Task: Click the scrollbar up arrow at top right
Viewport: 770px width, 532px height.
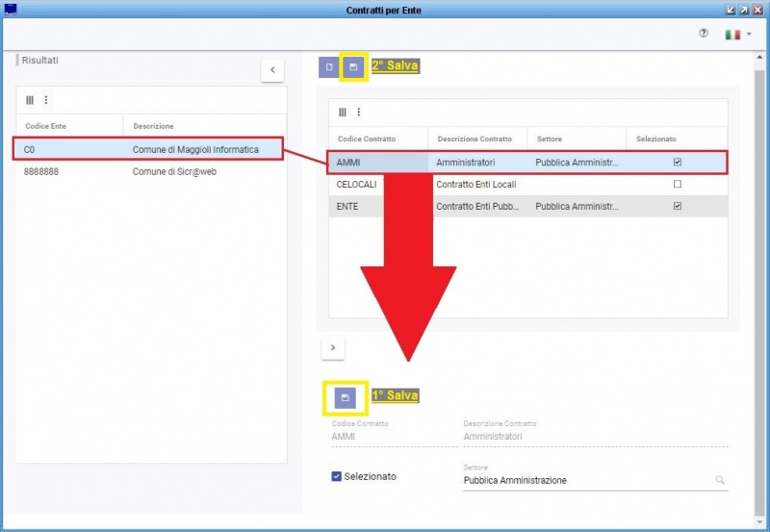Action: [x=759, y=58]
